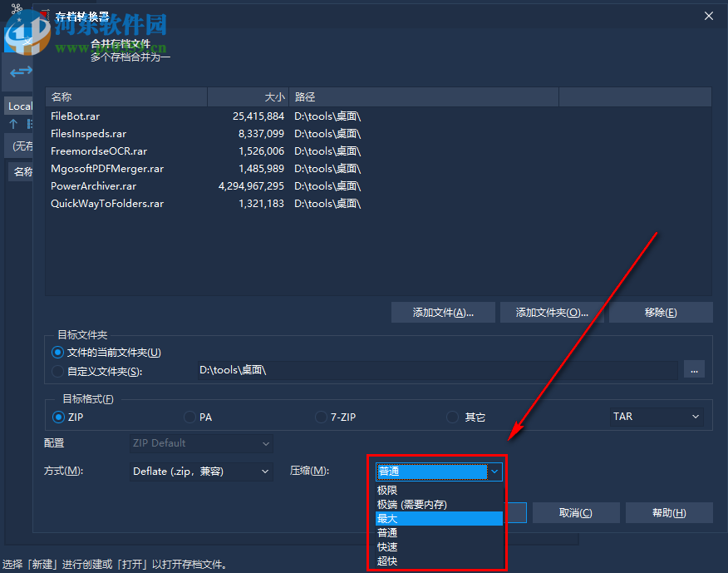This screenshot has width=728, height=573.
Task: Click the 添加文件夹(O) button
Action: coord(553,312)
